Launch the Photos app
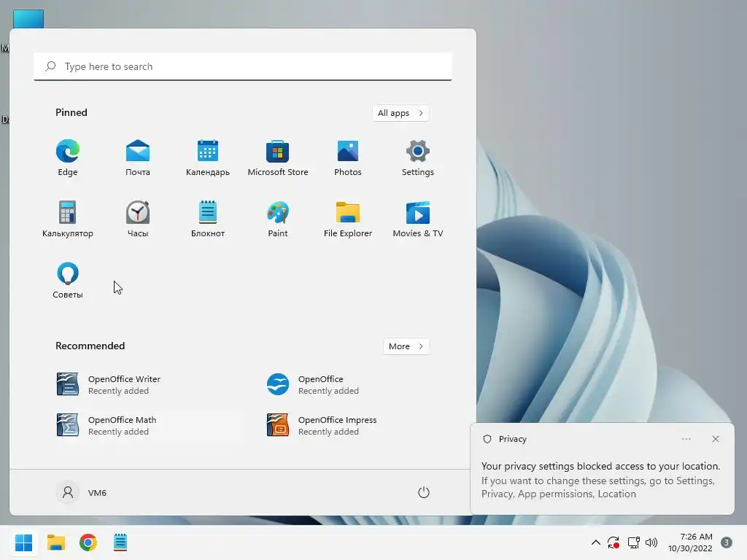The image size is (747, 560). (348, 158)
